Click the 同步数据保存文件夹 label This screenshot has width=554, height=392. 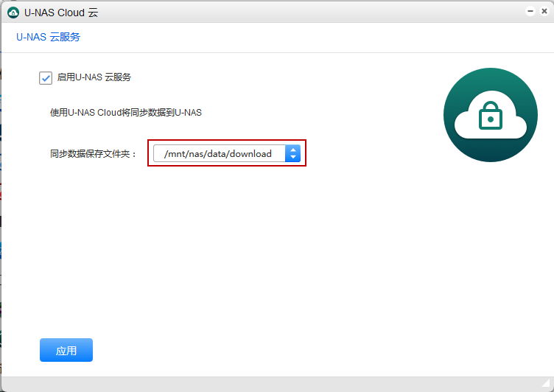click(94, 154)
